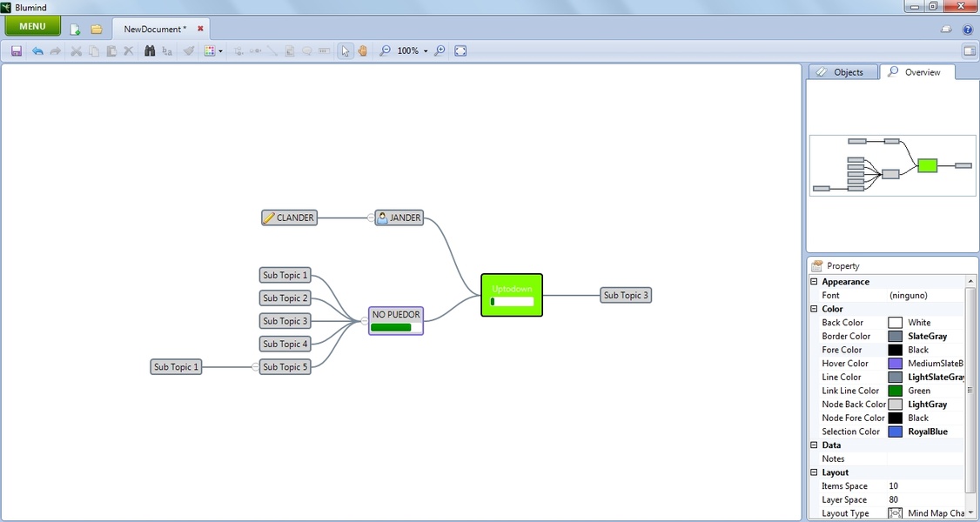
Task: Open the color theme dropdown arrow
Action: pyautogui.click(x=220, y=51)
